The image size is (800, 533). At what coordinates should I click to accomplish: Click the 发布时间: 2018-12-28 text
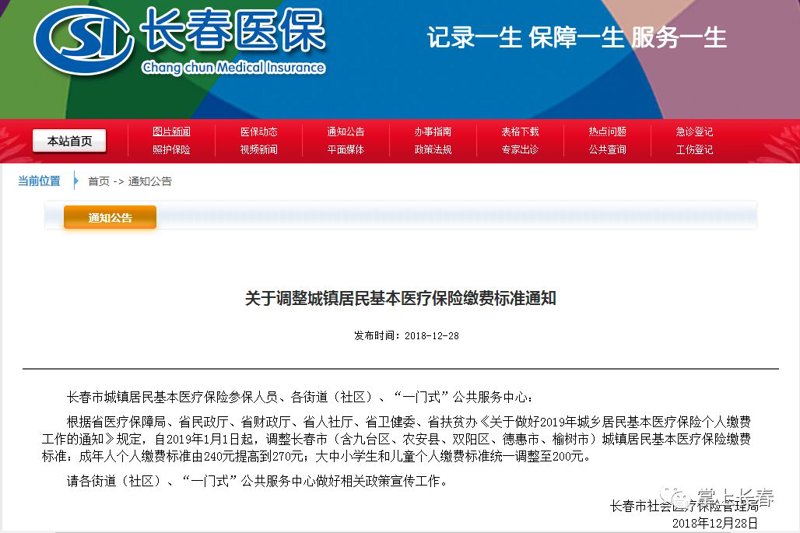click(407, 336)
